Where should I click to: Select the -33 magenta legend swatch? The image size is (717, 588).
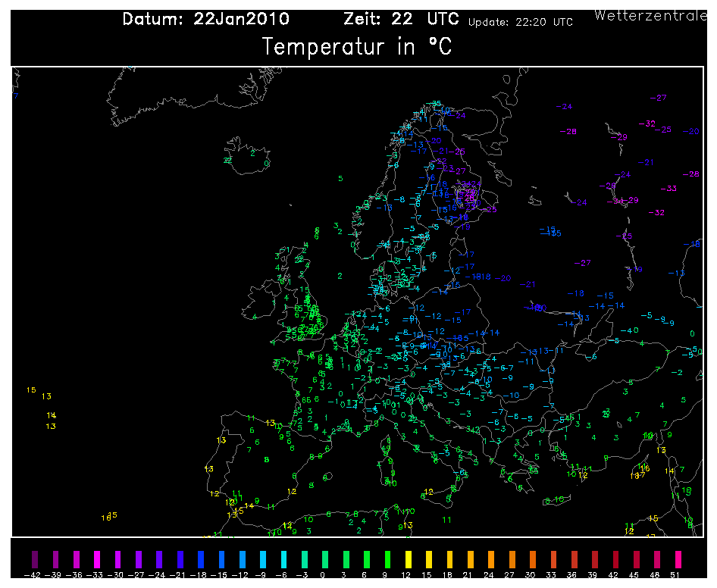pyautogui.click(x=97, y=561)
